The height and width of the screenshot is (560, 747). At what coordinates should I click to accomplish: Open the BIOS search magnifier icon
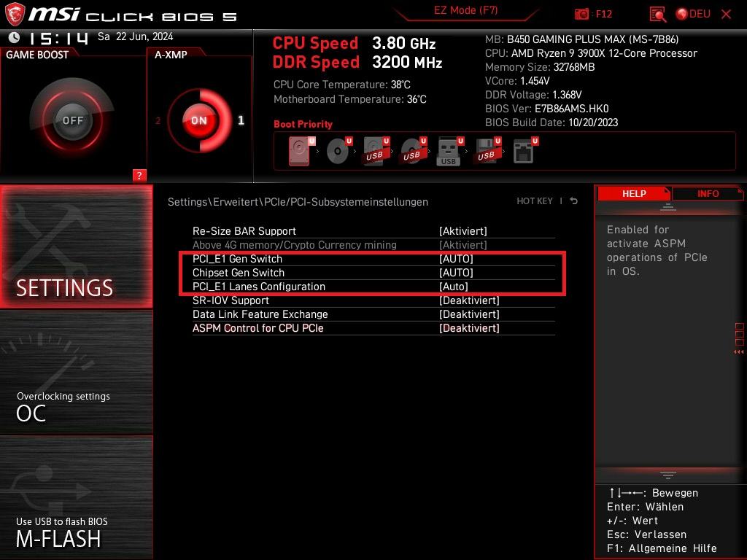[658, 15]
